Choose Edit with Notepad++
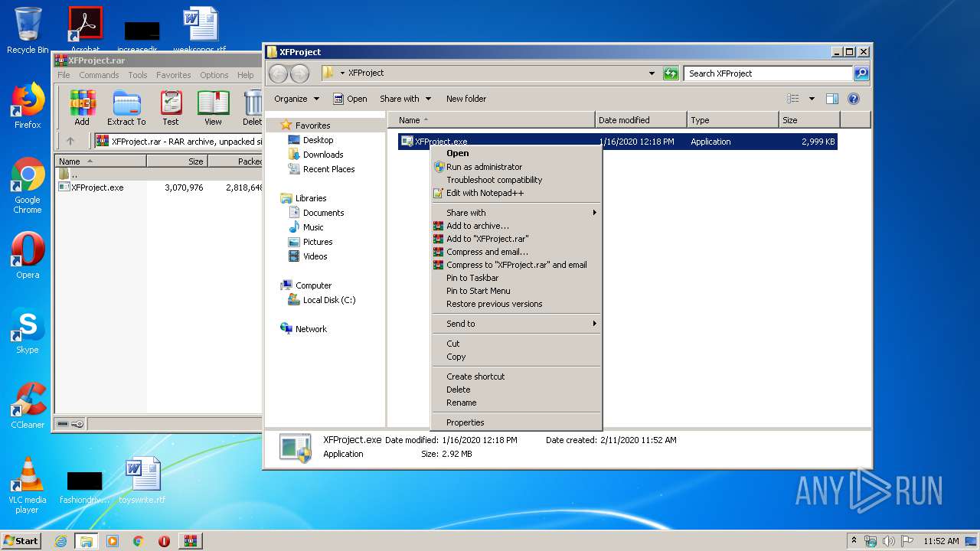The image size is (980, 551). tap(516, 193)
